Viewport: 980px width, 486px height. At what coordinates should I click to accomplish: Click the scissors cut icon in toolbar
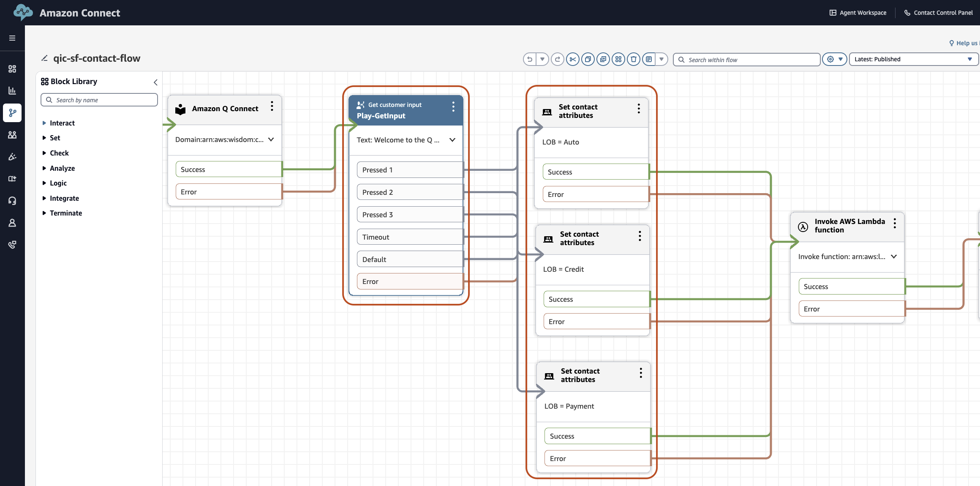(572, 60)
